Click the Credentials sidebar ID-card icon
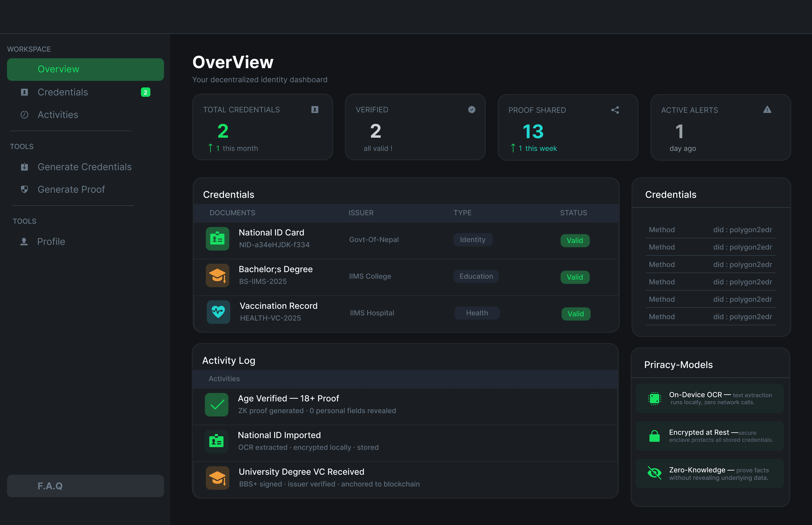812x525 pixels. pyautogui.click(x=24, y=92)
